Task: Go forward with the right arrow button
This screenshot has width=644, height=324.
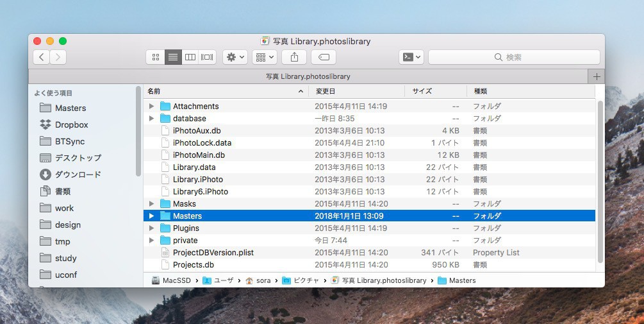Action: (x=58, y=57)
